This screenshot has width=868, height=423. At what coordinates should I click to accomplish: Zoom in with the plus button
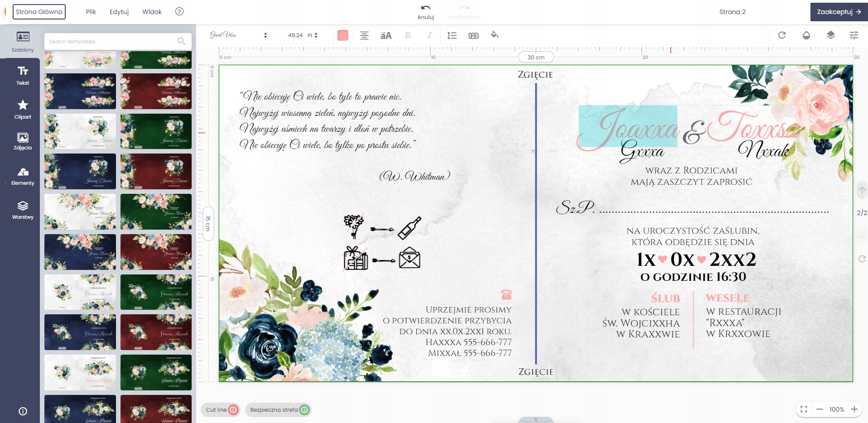coord(854,409)
